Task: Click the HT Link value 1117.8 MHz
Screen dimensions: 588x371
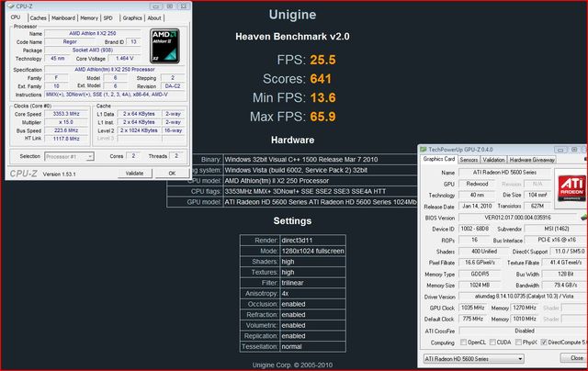Action: coord(66,139)
